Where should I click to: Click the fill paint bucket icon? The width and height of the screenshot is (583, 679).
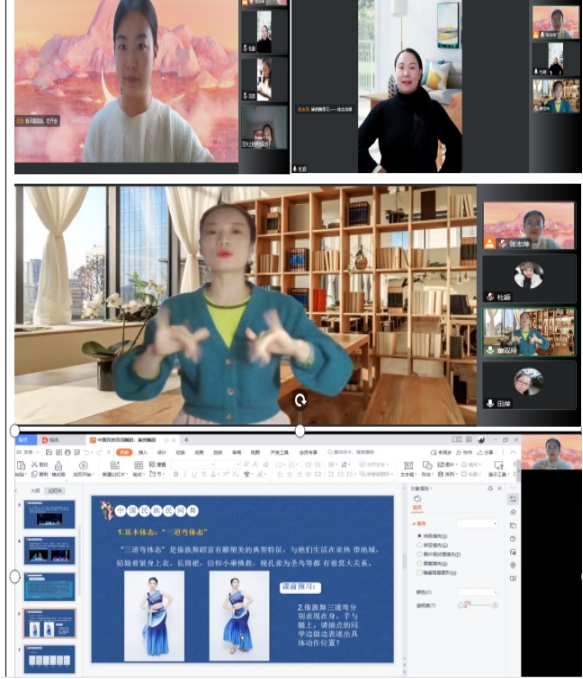pos(417,499)
